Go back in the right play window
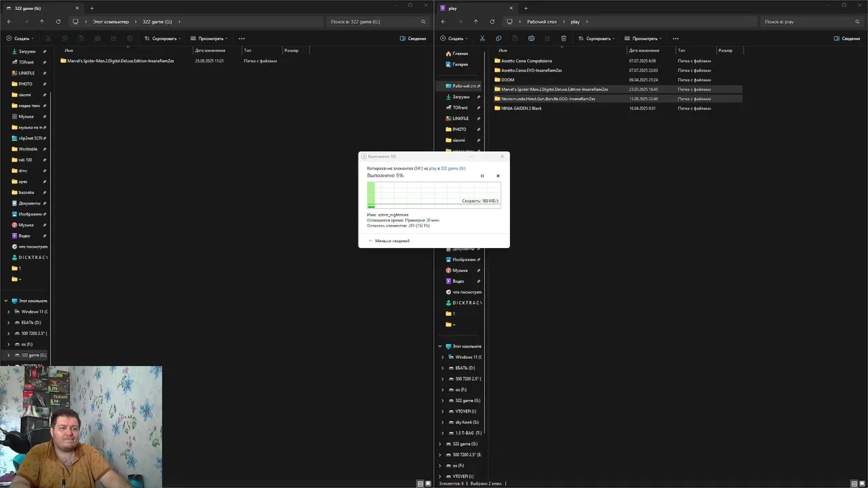The height and width of the screenshot is (488, 868). click(x=443, y=22)
